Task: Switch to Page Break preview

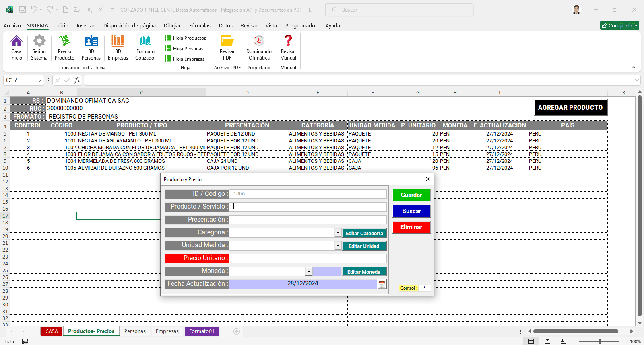Action: click(x=563, y=341)
